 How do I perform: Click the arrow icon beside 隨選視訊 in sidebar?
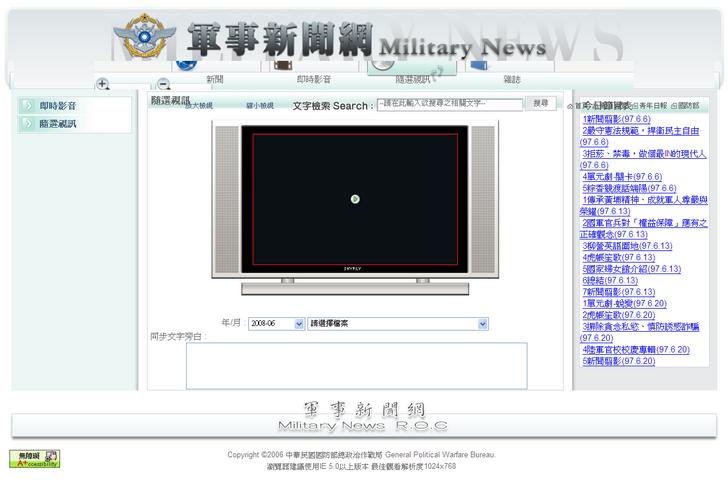28,124
